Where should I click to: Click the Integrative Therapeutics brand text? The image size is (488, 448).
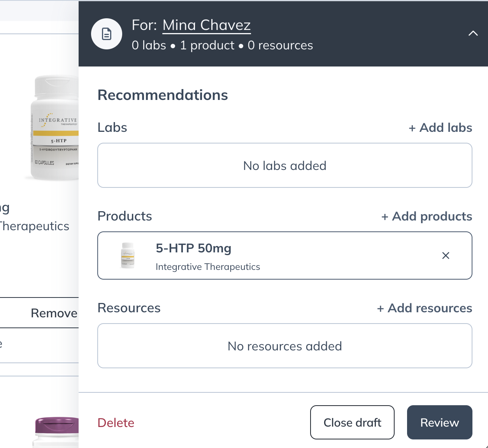coord(207,267)
